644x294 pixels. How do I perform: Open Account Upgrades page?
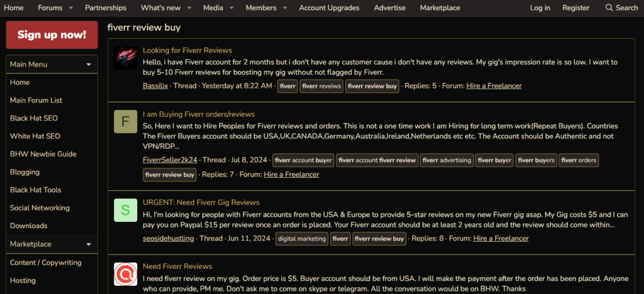pos(329,8)
